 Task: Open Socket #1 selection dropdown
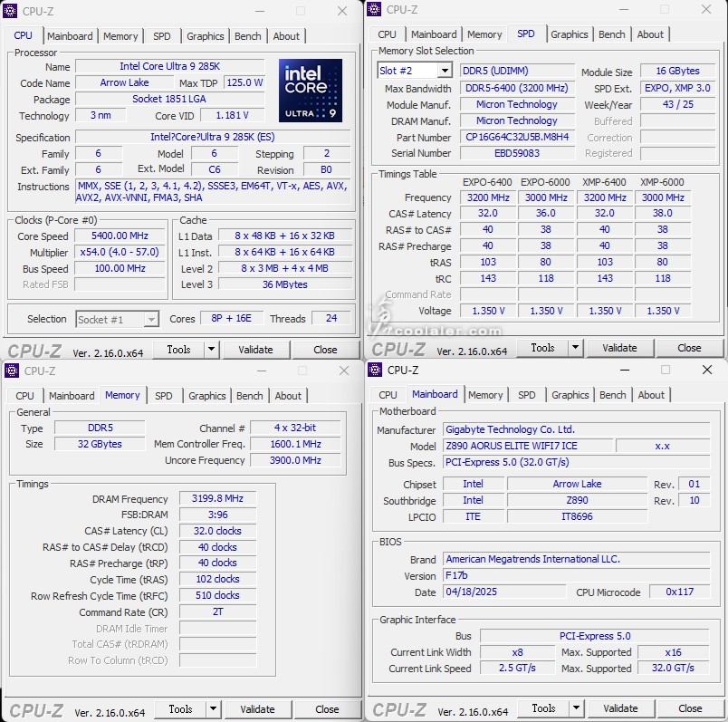(151, 319)
